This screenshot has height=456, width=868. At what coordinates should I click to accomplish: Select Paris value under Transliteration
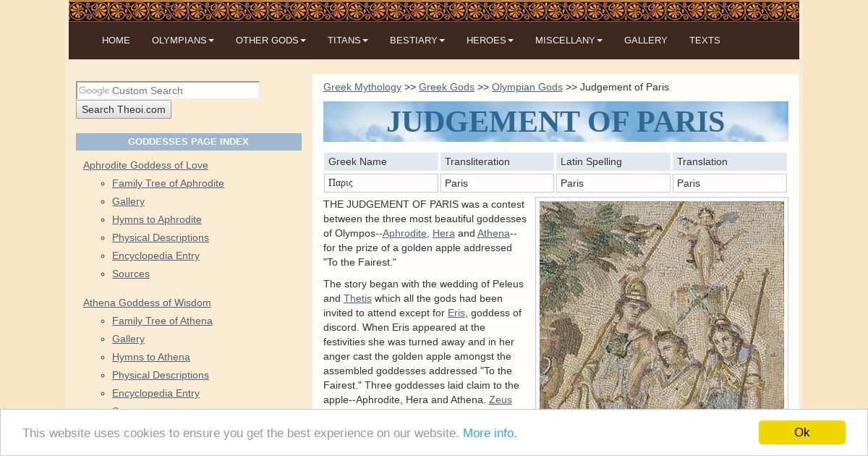point(498,183)
